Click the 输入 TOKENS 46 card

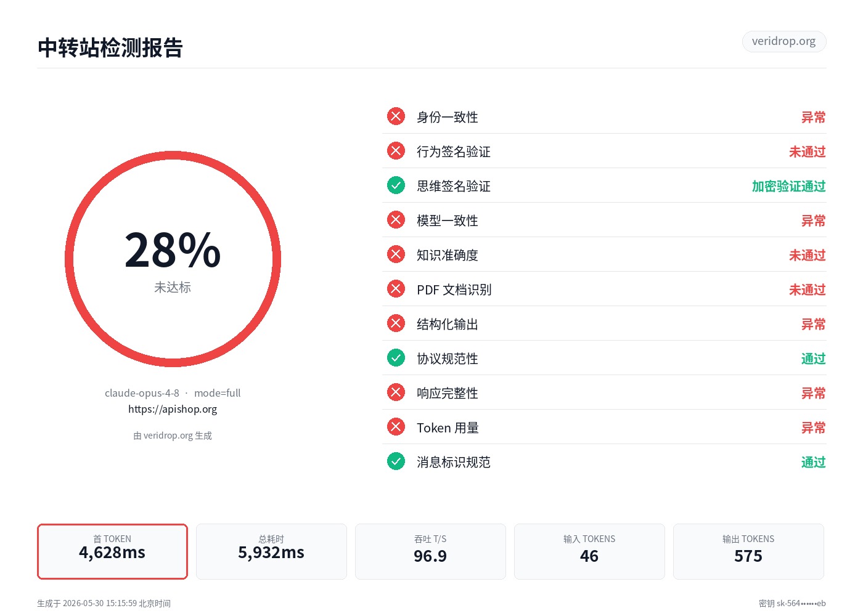click(x=589, y=551)
